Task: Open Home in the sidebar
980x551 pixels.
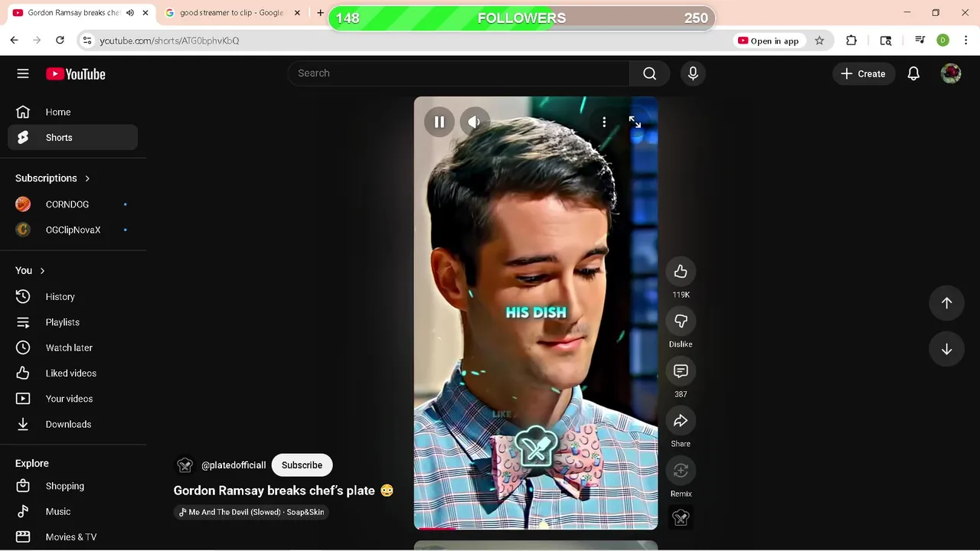Action: [73, 112]
